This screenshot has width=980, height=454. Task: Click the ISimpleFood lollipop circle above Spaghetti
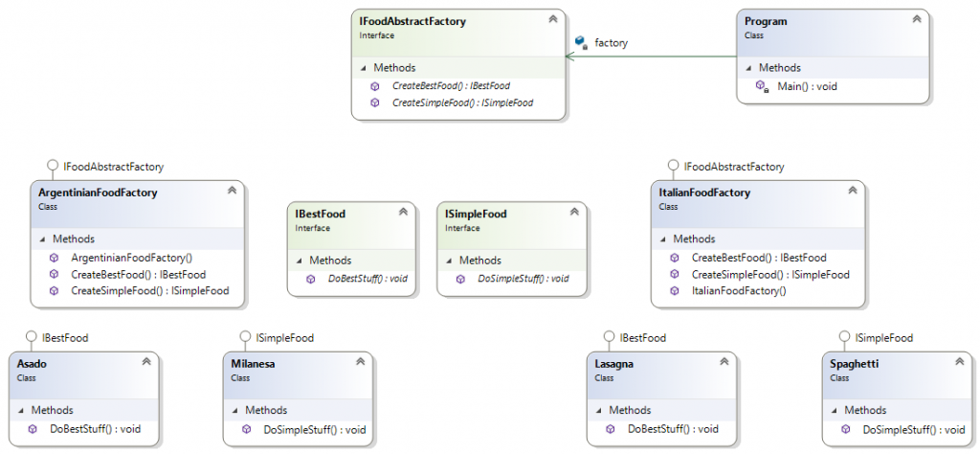tap(844, 338)
